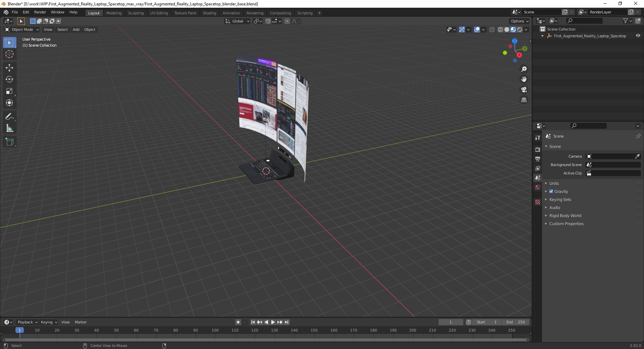Jump to the last frame

[x=286, y=322]
